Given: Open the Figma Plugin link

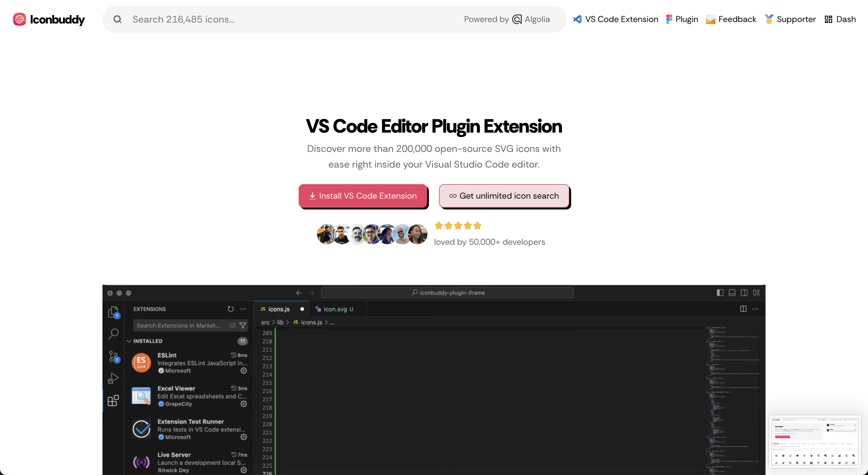Looking at the screenshot, I should coord(682,19).
